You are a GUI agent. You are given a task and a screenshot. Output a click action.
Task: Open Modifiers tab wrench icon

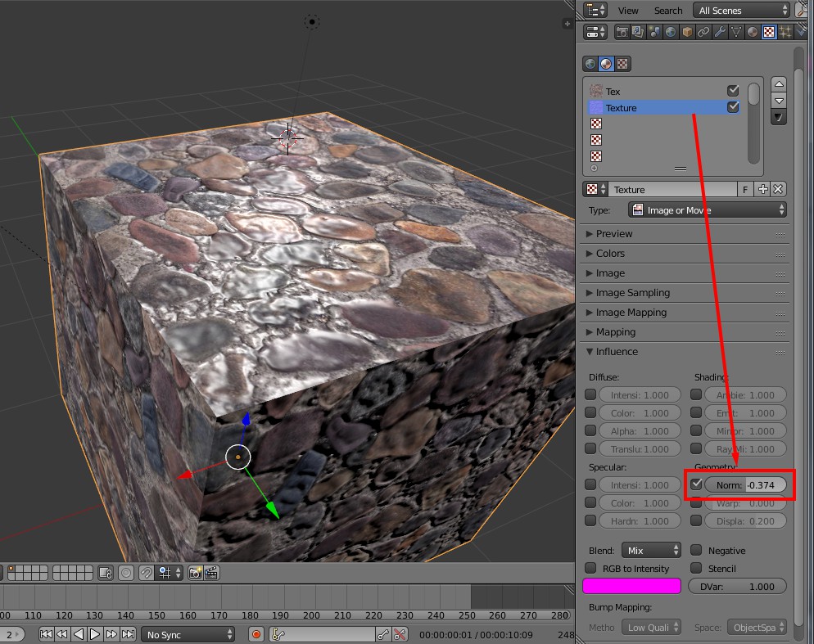720,33
